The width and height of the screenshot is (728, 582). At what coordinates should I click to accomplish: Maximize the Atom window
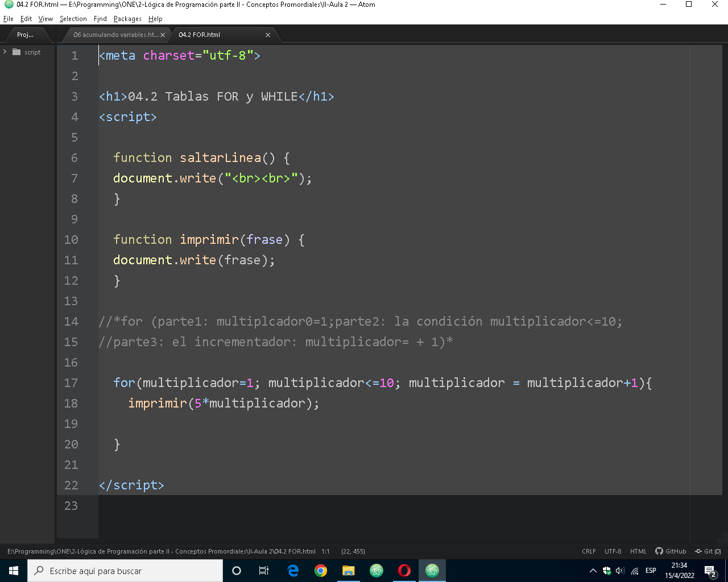[689, 5]
